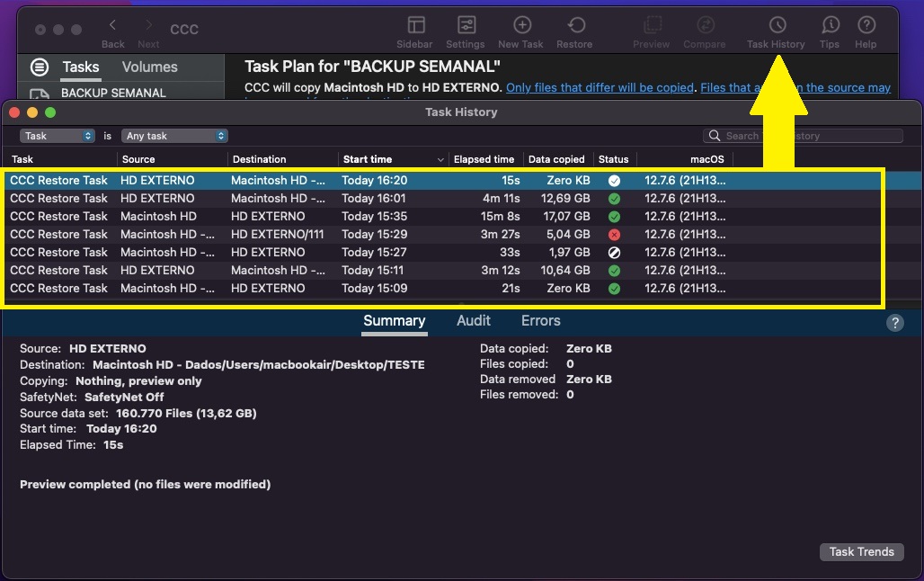Open the Sidebar toolbar icon
Viewport: 924px width, 581px height.
[415, 26]
